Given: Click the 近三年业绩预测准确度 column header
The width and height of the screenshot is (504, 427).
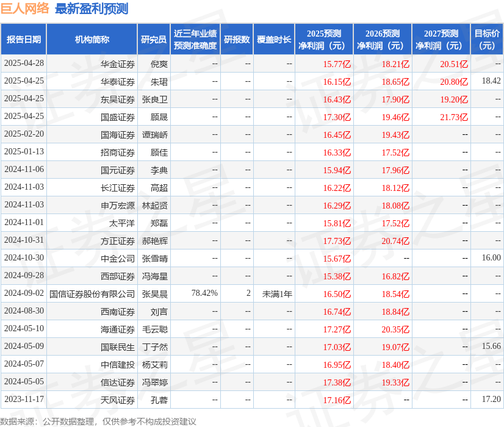Looking at the screenshot, I should pos(195,39).
